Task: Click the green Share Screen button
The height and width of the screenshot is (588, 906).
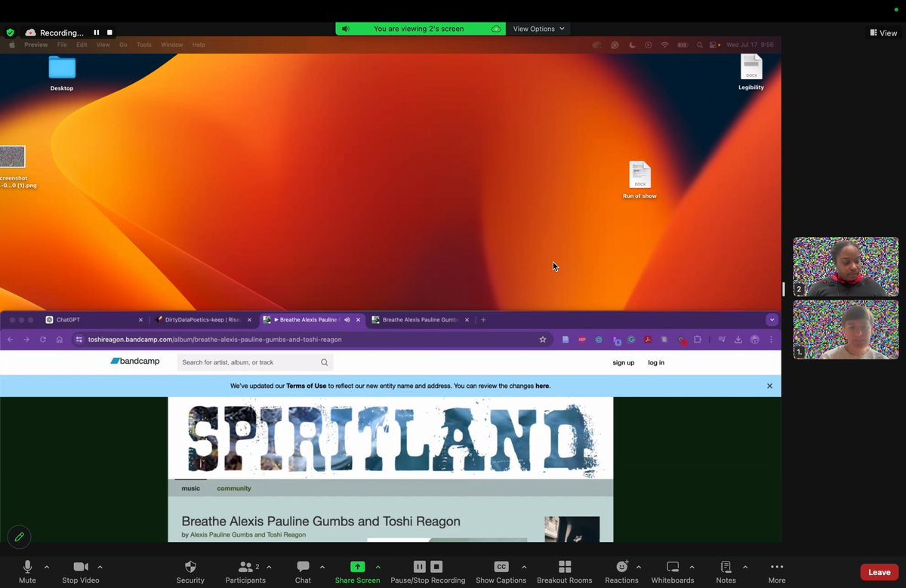Action: pyautogui.click(x=357, y=571)
